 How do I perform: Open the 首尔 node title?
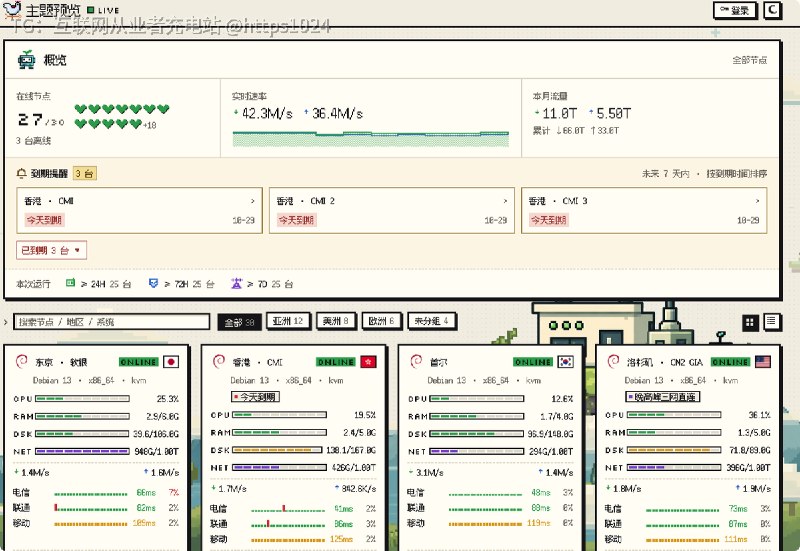pyautogui.click(x=439, y=362)
